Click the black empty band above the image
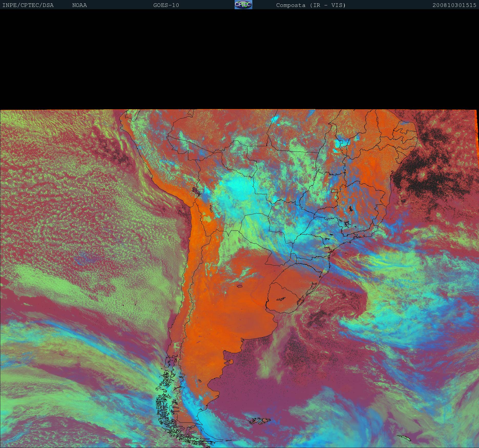This screenshot has width=479, height=448. click(239, 59)
